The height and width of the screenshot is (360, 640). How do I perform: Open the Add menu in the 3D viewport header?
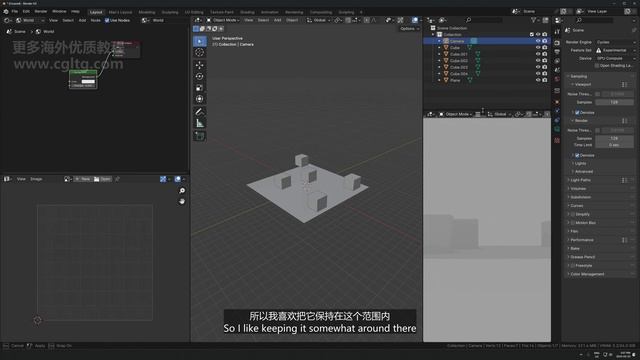click(x=278, y=20)
